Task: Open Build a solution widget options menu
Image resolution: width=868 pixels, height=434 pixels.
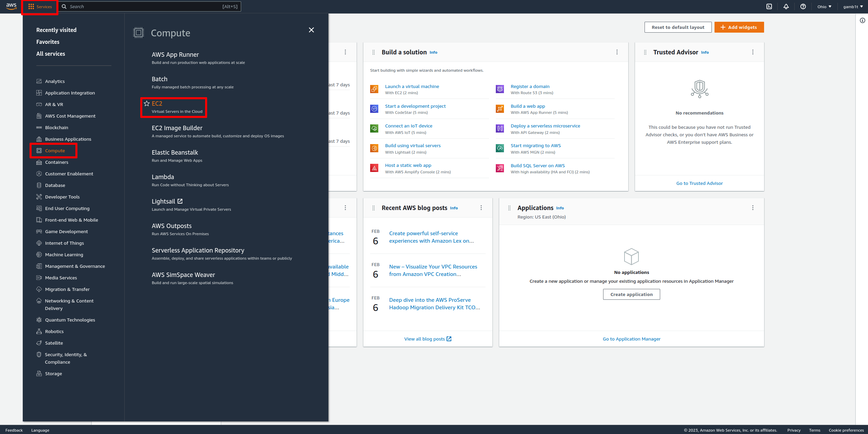Action: pos(617,52)
